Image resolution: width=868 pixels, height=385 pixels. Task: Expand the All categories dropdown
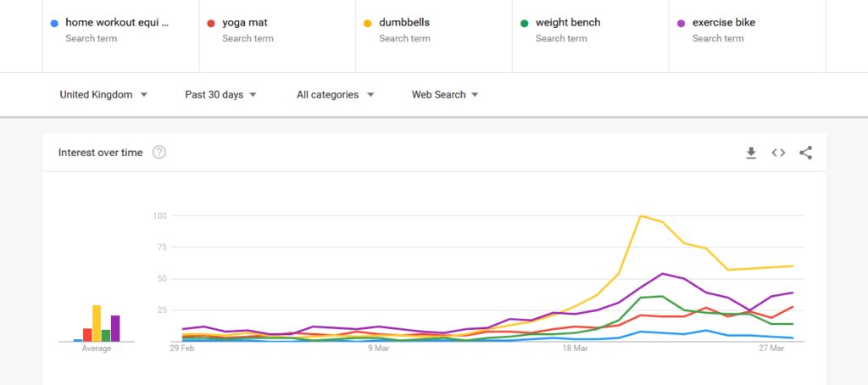335,95
